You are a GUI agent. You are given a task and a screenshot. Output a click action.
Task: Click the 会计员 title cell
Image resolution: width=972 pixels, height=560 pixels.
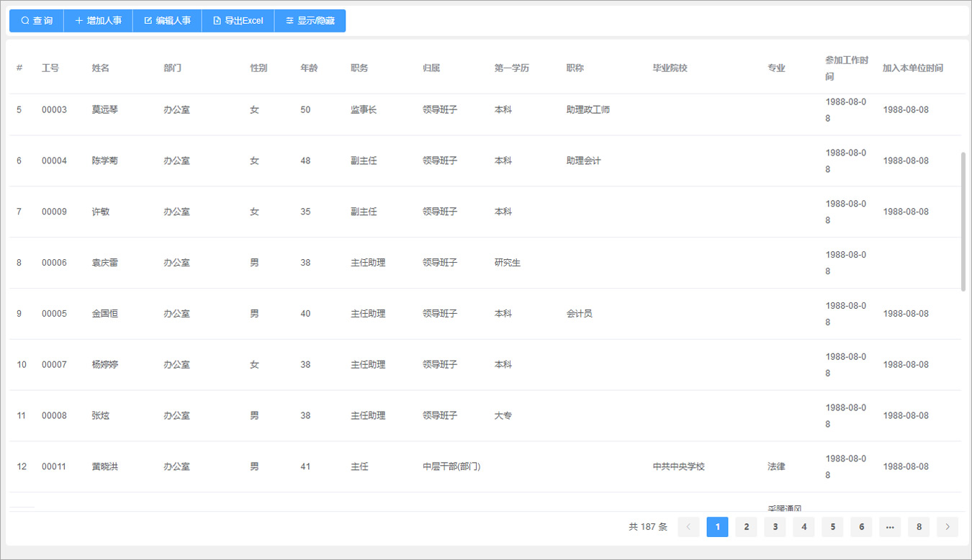point(580,314)
